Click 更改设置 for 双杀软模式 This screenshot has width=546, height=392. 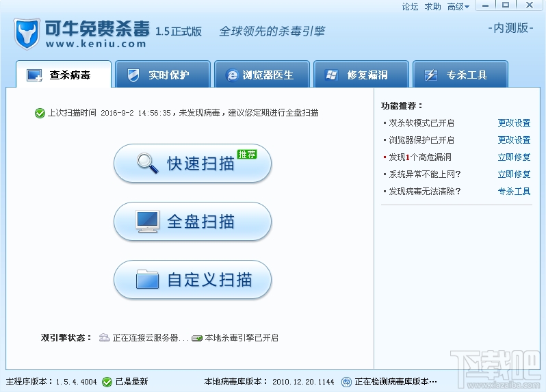pos(514,123)
